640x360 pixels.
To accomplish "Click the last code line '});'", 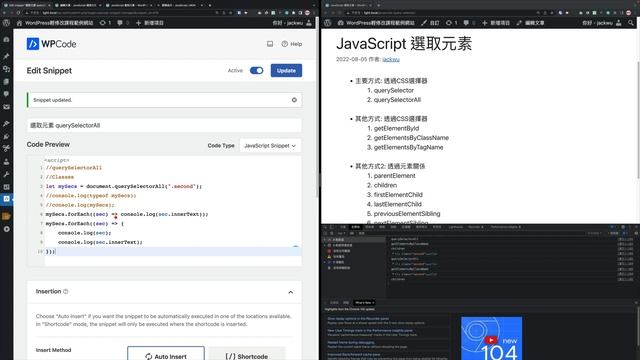I will 50,252.
